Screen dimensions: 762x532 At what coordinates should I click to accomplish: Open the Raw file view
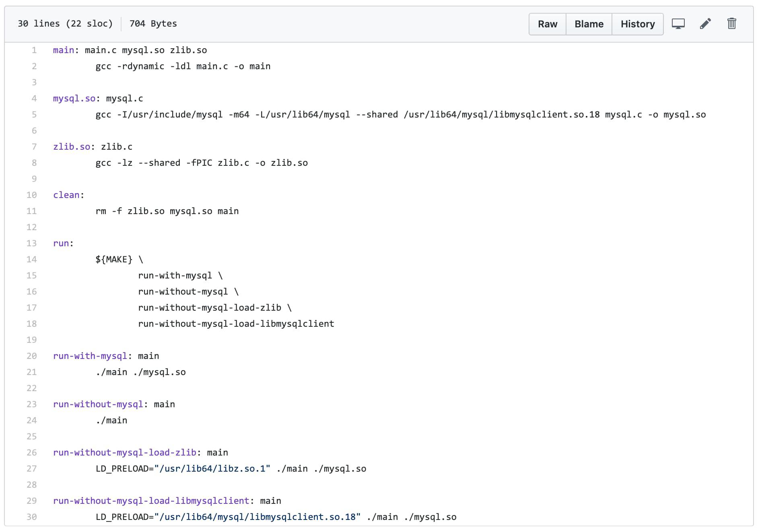[547, 24]
